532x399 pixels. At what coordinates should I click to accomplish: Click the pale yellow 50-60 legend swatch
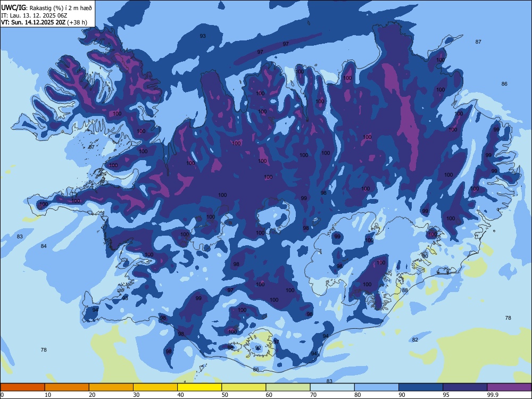click(244, 387)
